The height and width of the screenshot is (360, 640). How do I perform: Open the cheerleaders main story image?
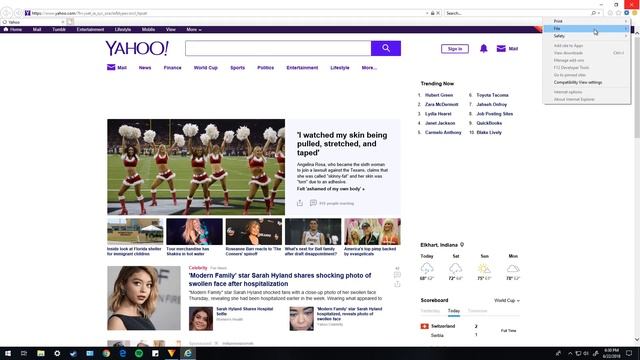(196, 167)
